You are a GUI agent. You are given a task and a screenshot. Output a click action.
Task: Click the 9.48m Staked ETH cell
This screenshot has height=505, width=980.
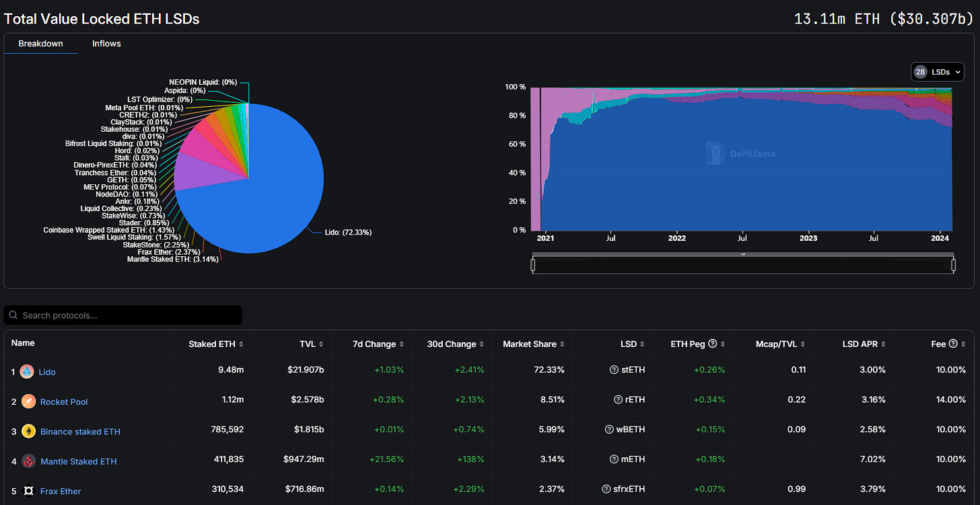[231, 371]
